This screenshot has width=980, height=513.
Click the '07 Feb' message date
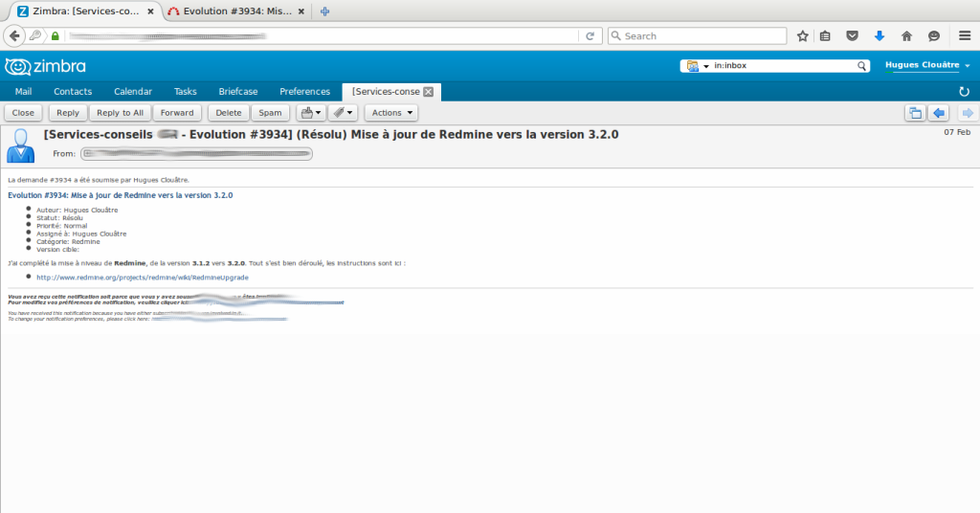pos(957,132)
